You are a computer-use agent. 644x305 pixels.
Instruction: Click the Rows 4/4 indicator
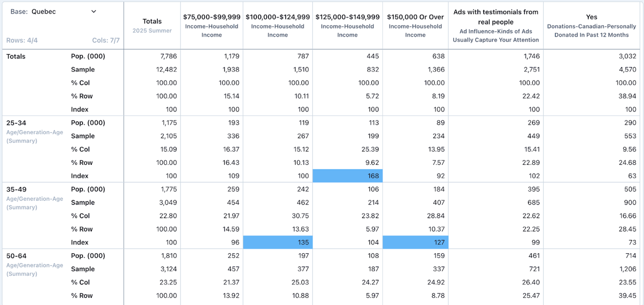(x=22, y=41)
